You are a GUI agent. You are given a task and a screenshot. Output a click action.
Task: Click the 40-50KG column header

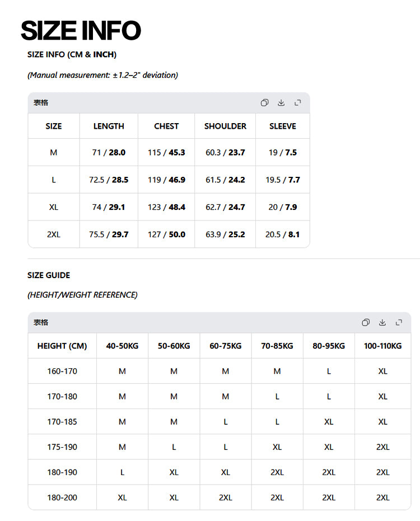coord(123,346)
